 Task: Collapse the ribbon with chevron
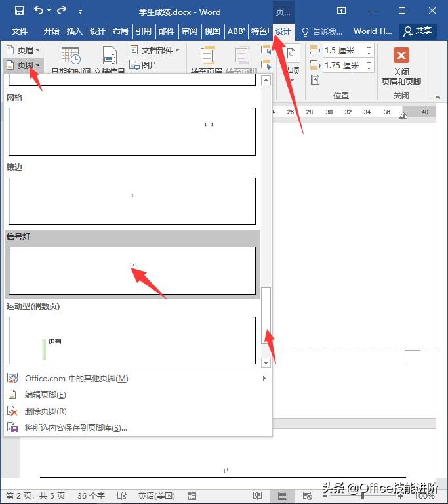coord(438,97)
